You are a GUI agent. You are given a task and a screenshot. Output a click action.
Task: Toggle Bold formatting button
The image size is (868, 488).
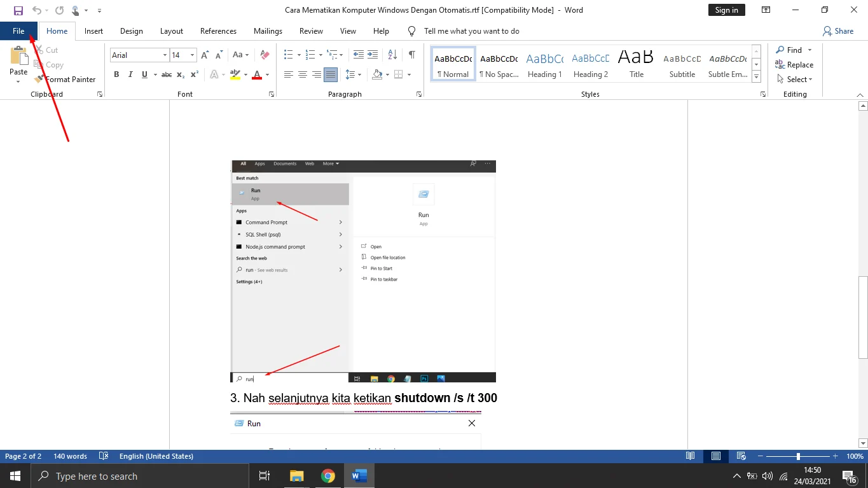[116, 74]
